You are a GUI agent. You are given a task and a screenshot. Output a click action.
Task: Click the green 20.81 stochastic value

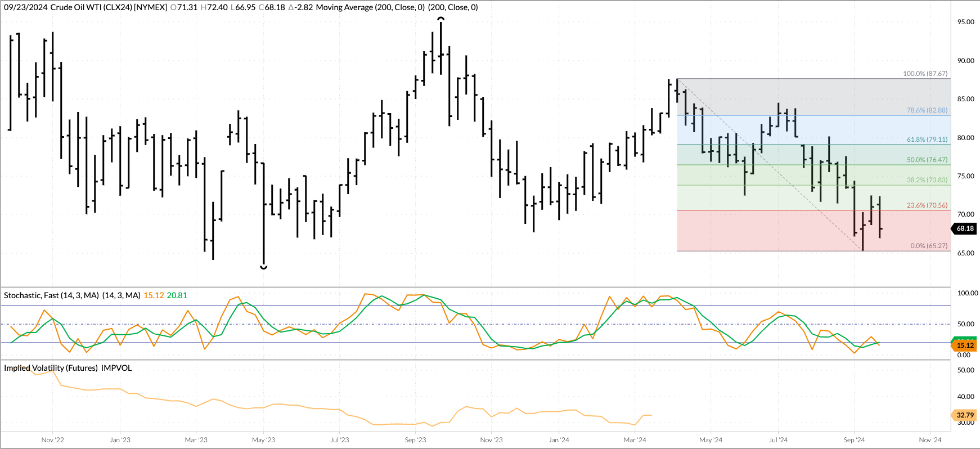(177, 295)
